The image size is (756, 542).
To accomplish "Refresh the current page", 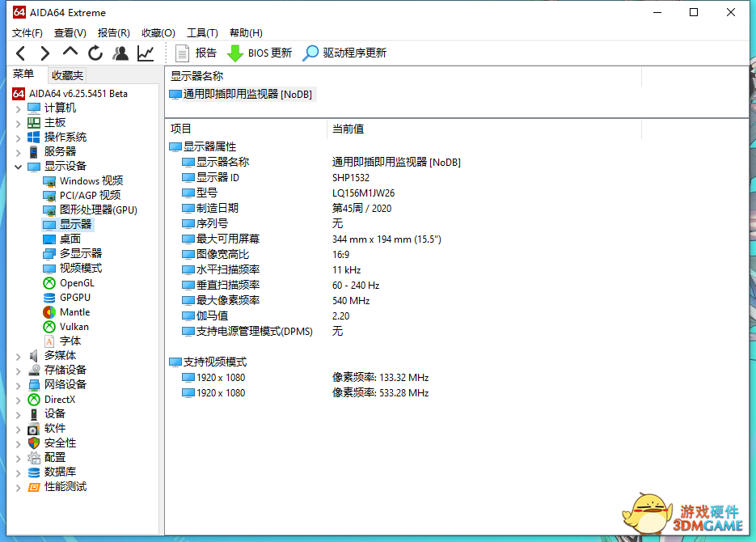I will 95,53.
